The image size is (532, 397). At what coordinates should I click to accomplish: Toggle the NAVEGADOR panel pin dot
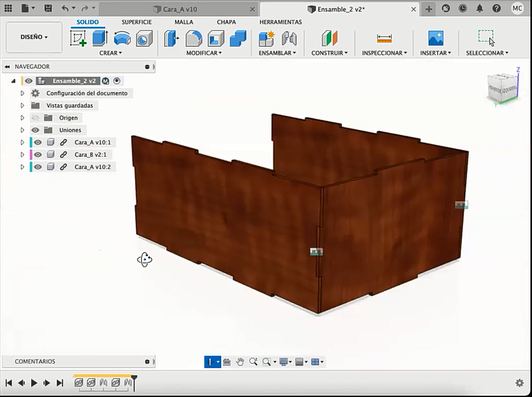point(147,67)
